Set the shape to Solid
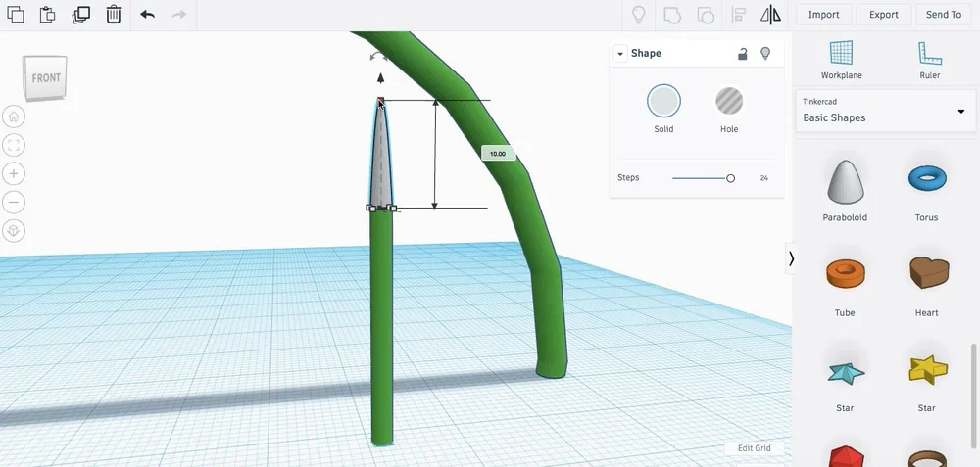980x467 pixels. pyautogui.click(x=663, y=101)
